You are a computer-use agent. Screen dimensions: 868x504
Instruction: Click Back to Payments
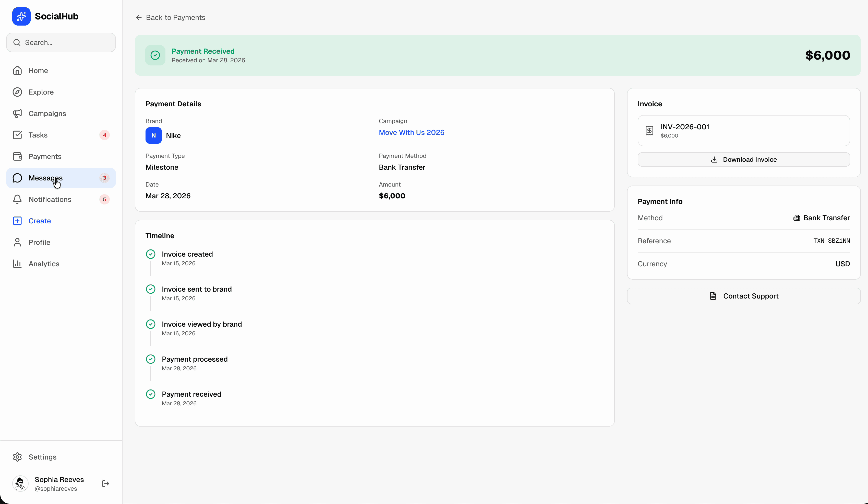pyautogui.click(x=170, y=17)
